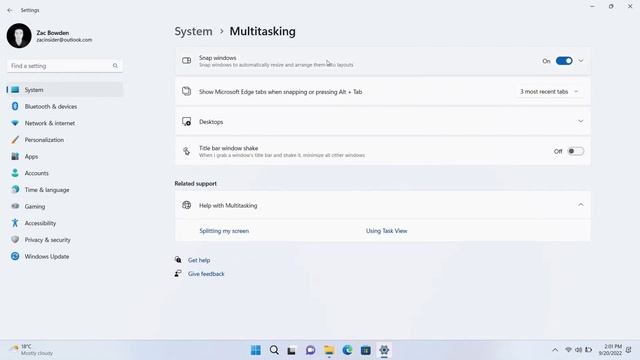
Task: Click the Time & language globe icon
Action: pyautogui.click(x=15, y=189)
